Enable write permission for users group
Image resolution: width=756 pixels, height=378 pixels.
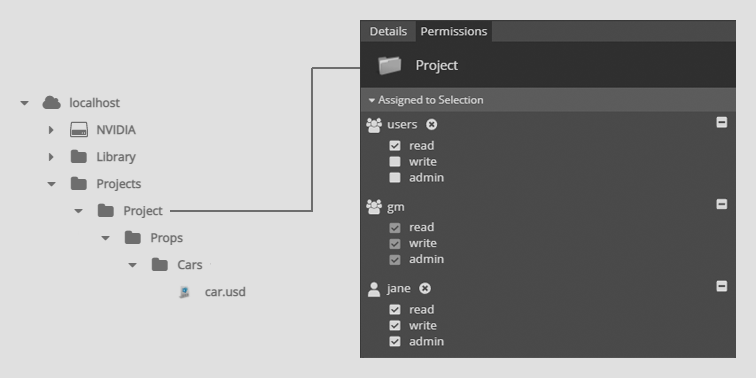point(395,162)
